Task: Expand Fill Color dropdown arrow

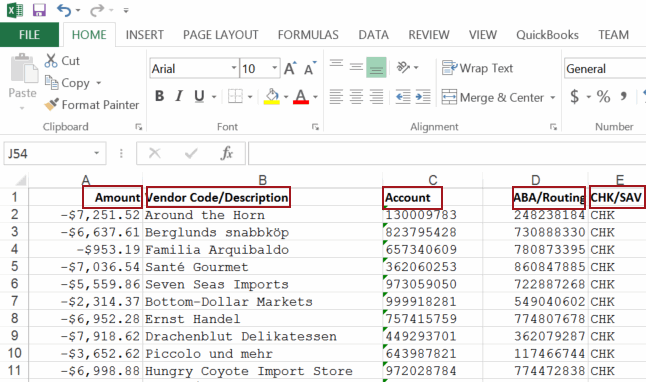Action: pos(286,97)
